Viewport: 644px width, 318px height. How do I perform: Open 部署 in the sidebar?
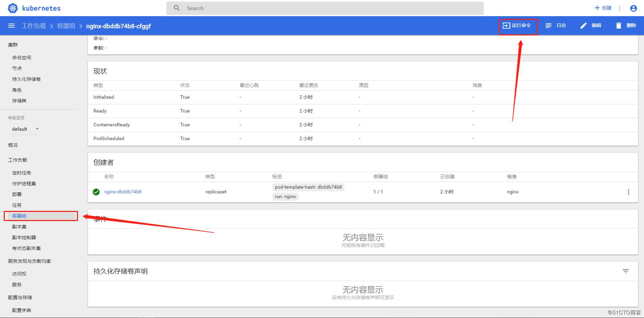[x=17, y=194]
